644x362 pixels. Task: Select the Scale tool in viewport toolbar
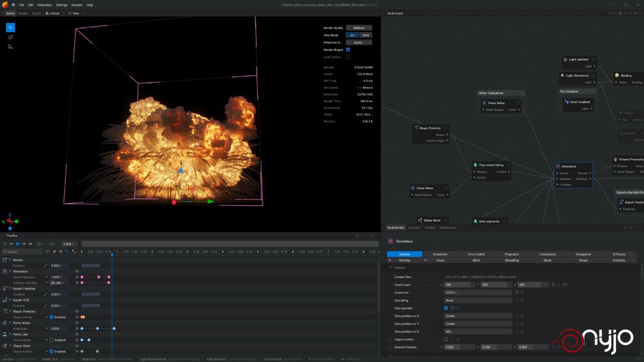coord(10,46)
